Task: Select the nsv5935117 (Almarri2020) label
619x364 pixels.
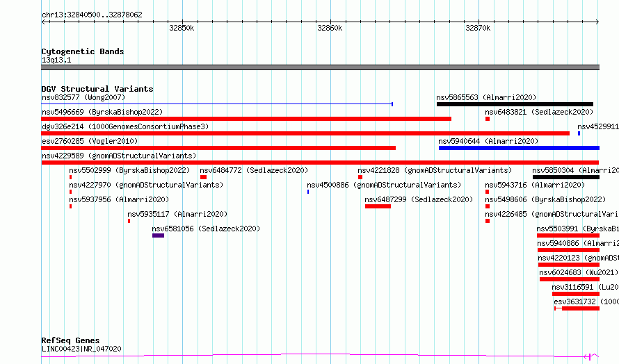Action: tap(177, 214)
